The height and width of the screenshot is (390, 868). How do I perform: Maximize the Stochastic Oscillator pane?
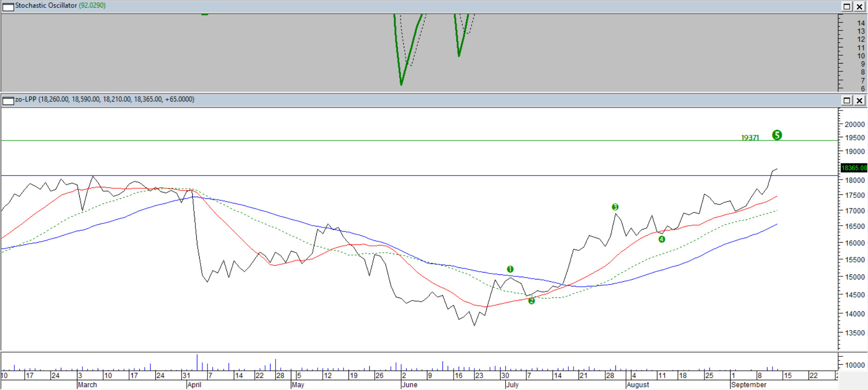tap(847, 6)
